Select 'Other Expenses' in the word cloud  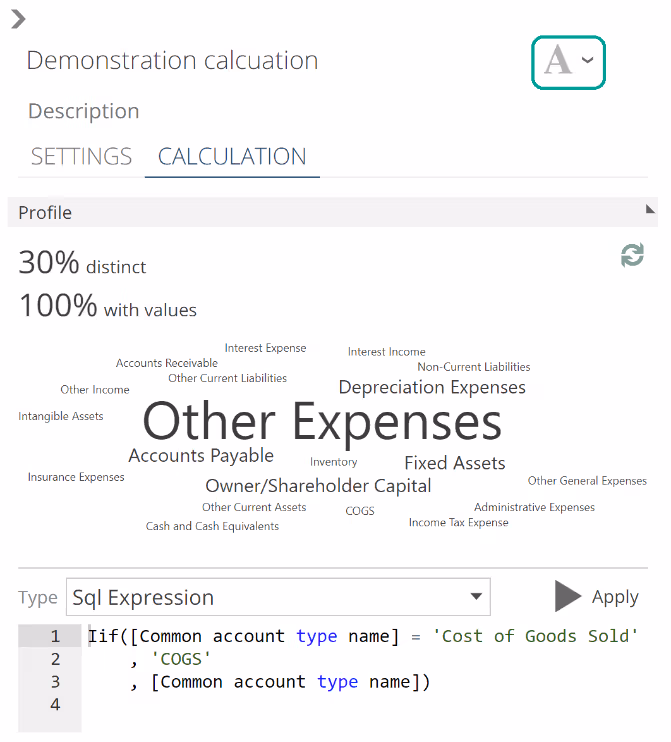coord(322,422)
